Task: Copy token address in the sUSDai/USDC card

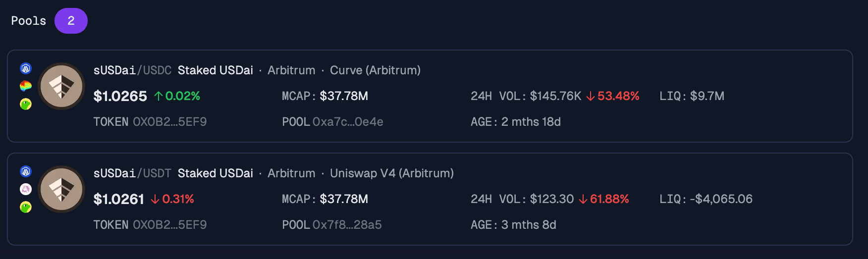Action: [x=169, y=122]
